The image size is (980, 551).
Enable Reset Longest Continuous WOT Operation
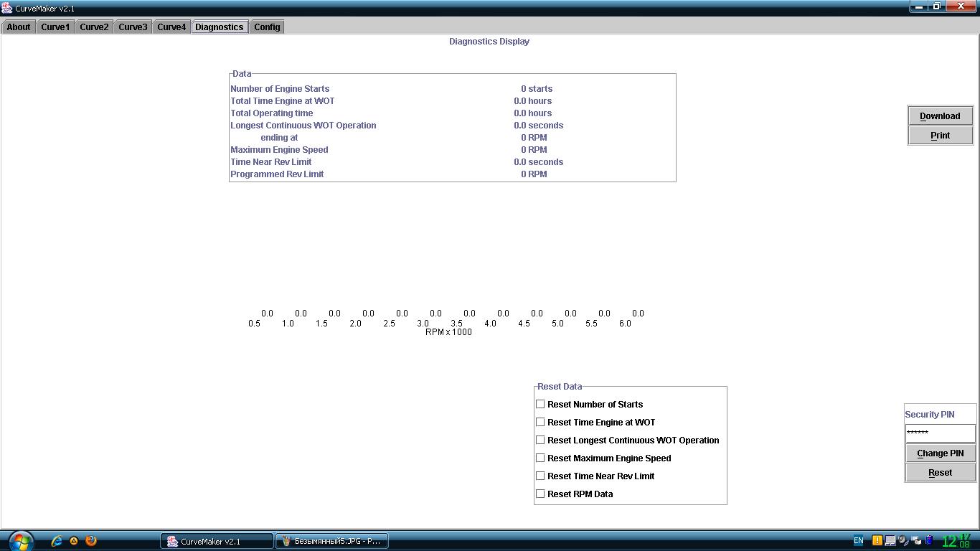tap(540, 440)
